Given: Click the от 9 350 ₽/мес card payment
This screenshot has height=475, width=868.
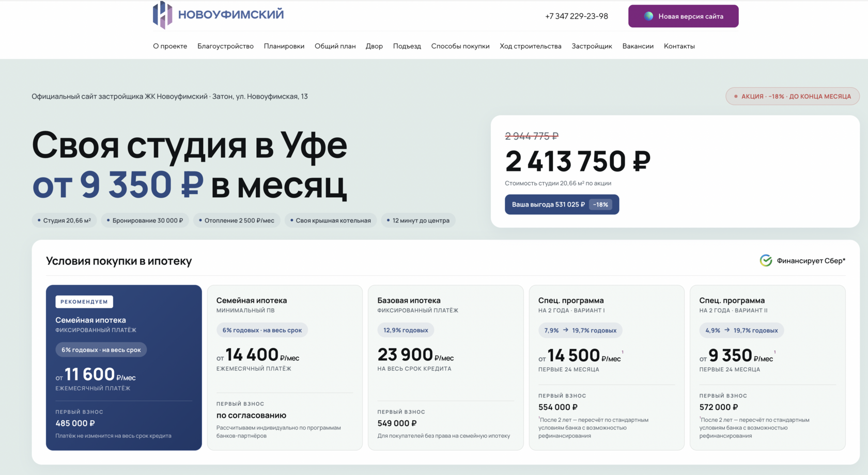Looking at the screenshot, I should pos(736,355).
